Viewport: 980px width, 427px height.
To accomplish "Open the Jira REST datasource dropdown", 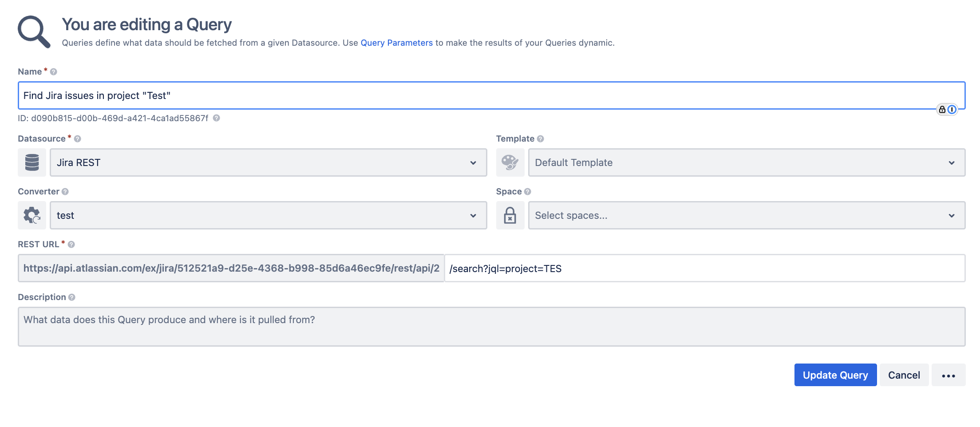I will pos(268,162).
